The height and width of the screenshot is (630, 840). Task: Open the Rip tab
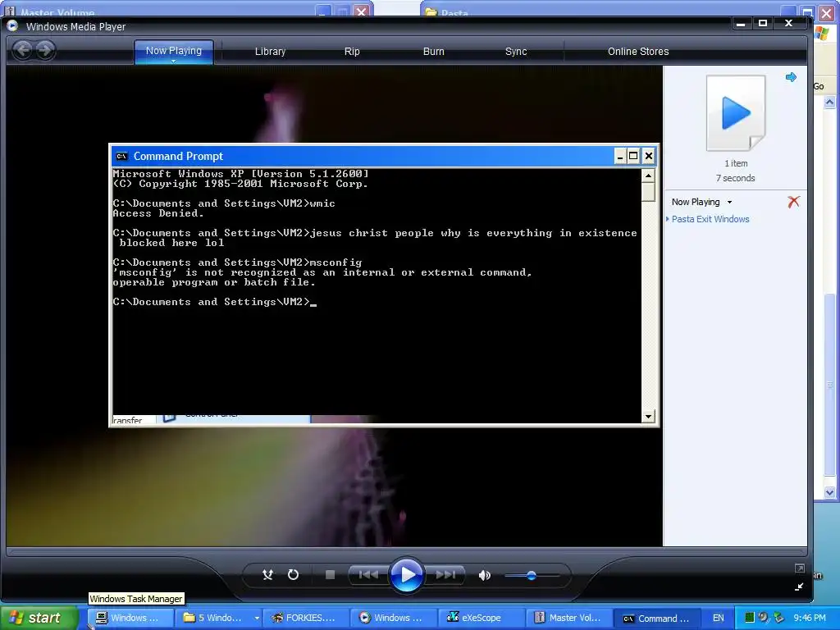coord(352,52)
